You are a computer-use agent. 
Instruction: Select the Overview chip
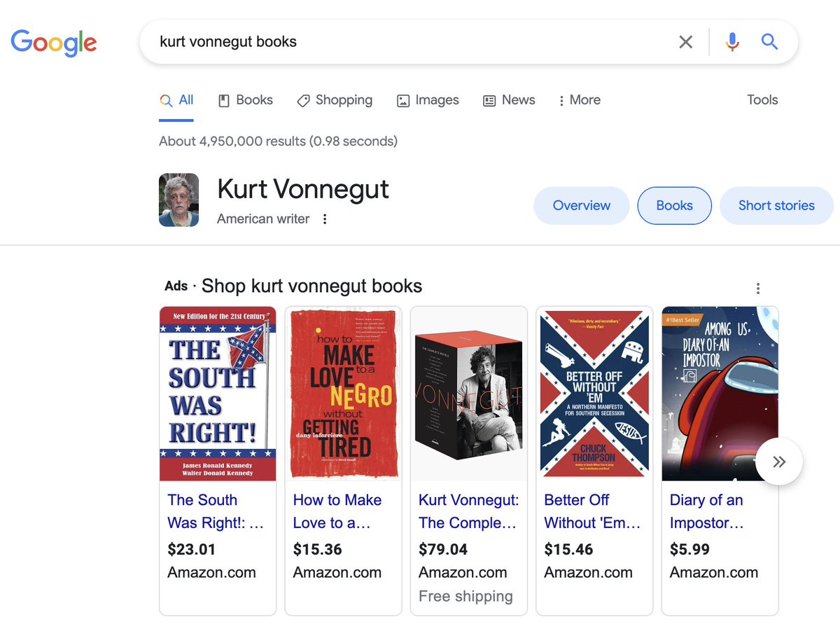(582, 206)
